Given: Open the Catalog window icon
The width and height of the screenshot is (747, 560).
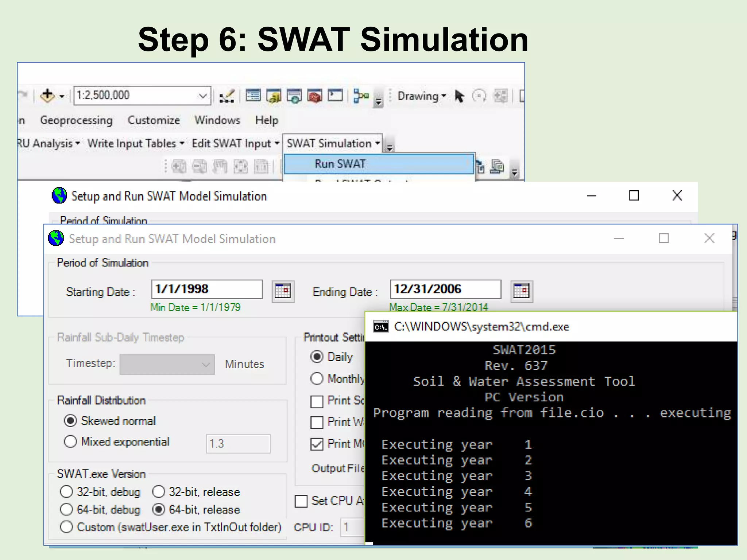Looking at the screenshot, I should click(274, 96).
